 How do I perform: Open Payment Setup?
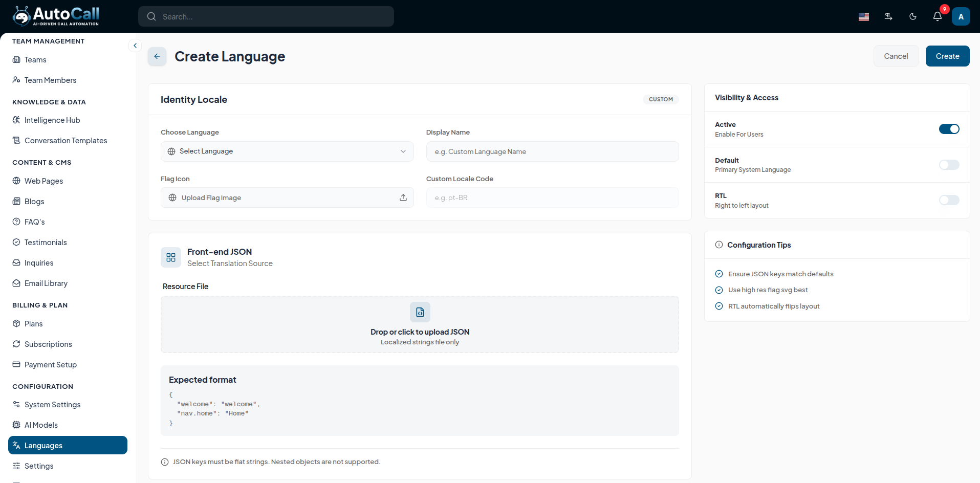tap(68, 365)
